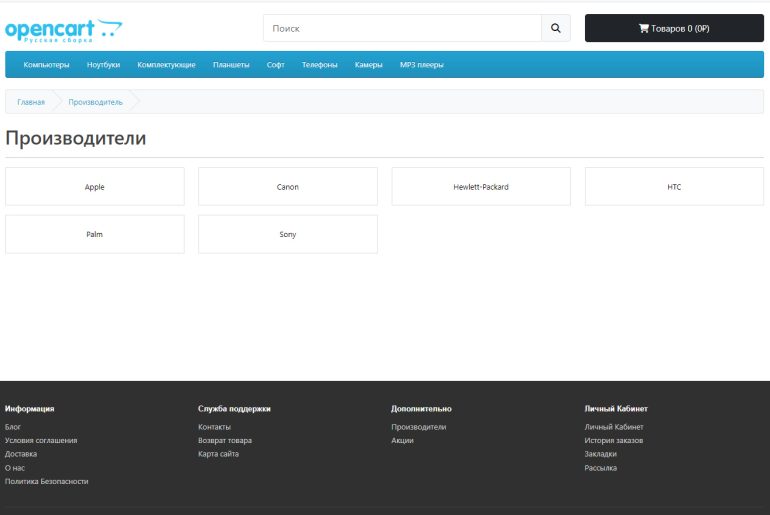Select the Apple manufacturer tile
This screenshot has width=770, height=515.
click(x=95, y=187)
